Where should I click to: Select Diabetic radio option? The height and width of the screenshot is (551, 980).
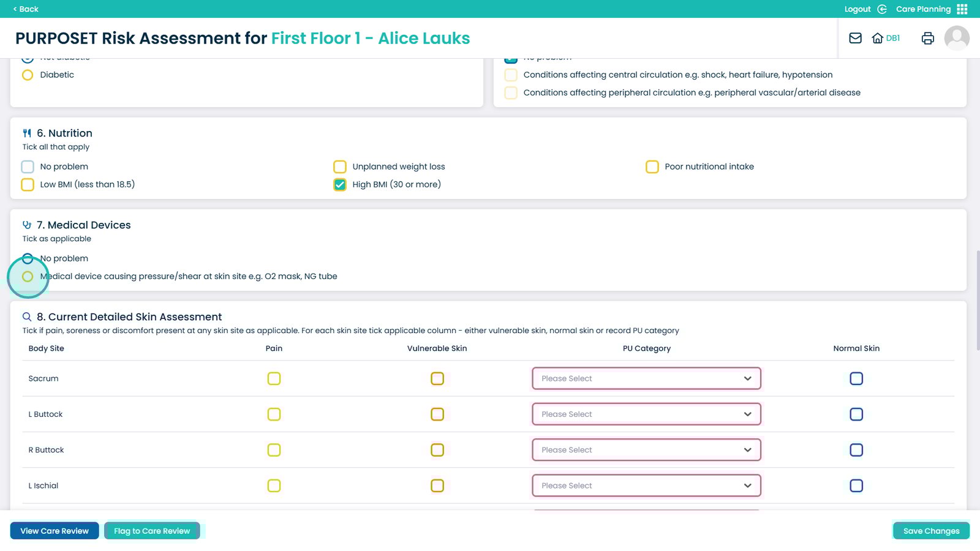(28, 75)
